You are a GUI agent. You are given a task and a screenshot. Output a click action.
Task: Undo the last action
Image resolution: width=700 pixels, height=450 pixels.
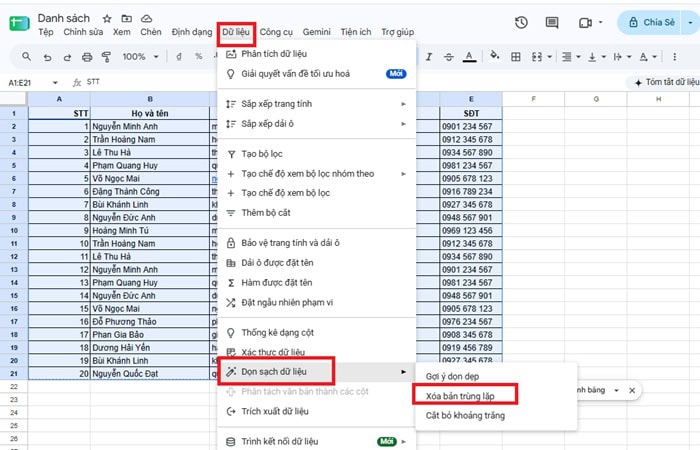[x=47, y=57]
